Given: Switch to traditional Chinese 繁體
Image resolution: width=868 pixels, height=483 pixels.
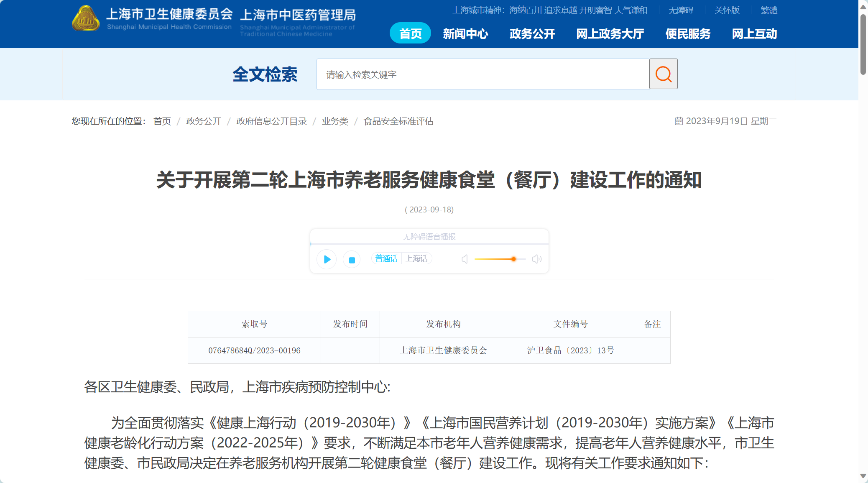Looking at the screenshot, I should point(768,10).
